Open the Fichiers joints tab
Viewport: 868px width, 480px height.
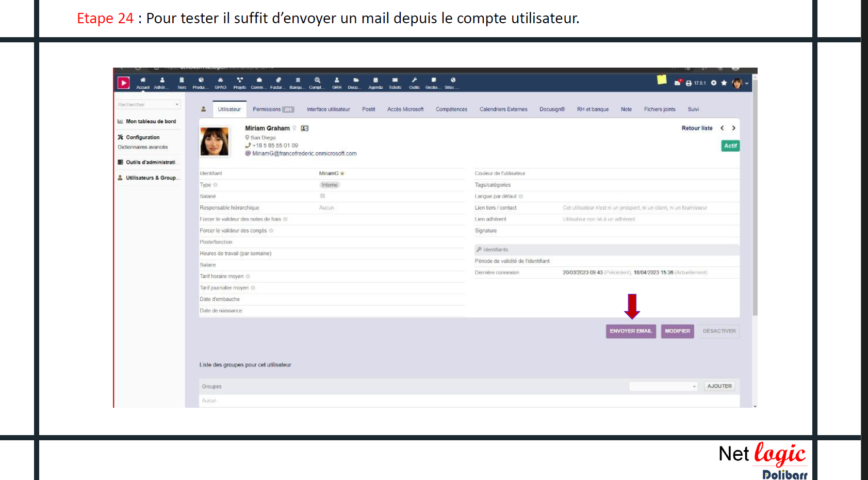[659, 109]
